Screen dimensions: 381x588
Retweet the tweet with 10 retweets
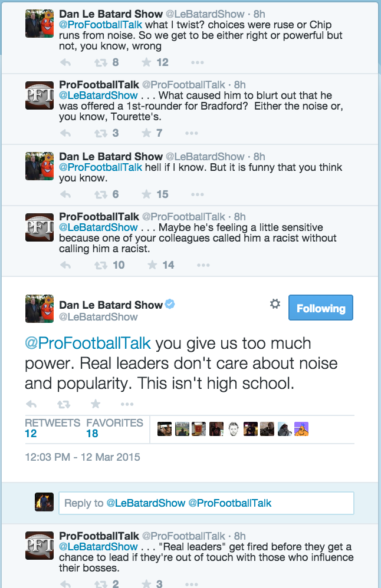coord(101,265)
